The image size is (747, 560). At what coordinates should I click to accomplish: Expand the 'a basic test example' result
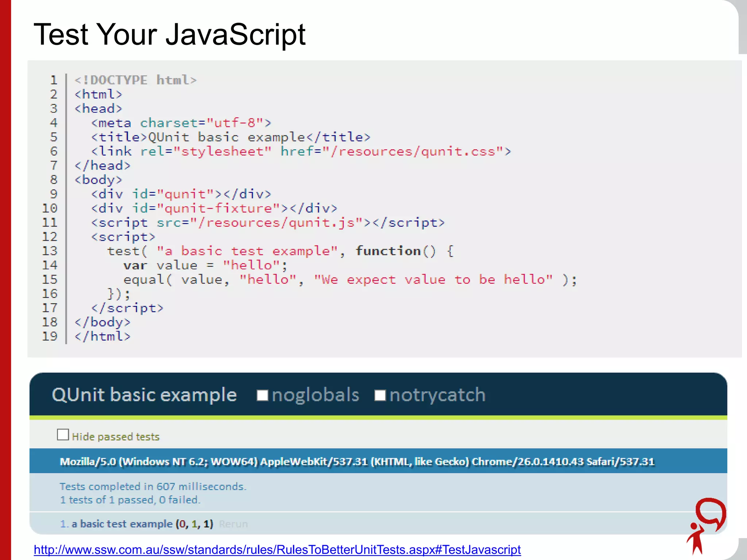click(122, 524)
